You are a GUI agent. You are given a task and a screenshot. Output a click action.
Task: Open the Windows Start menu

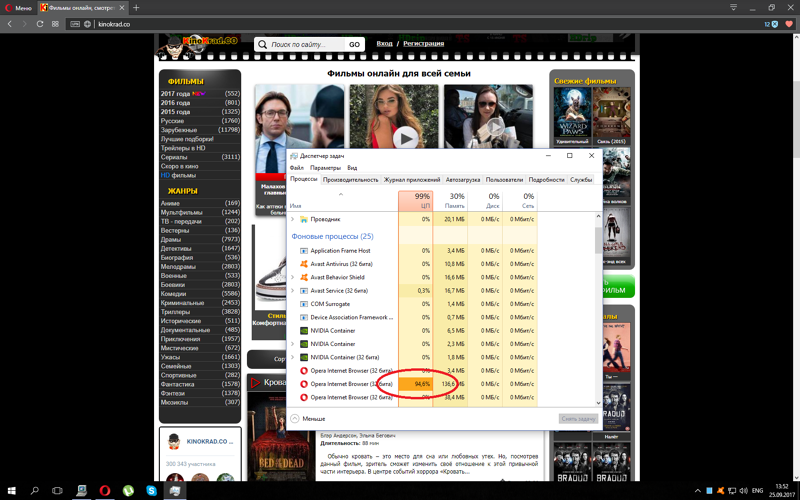click(x=11, y=491)
